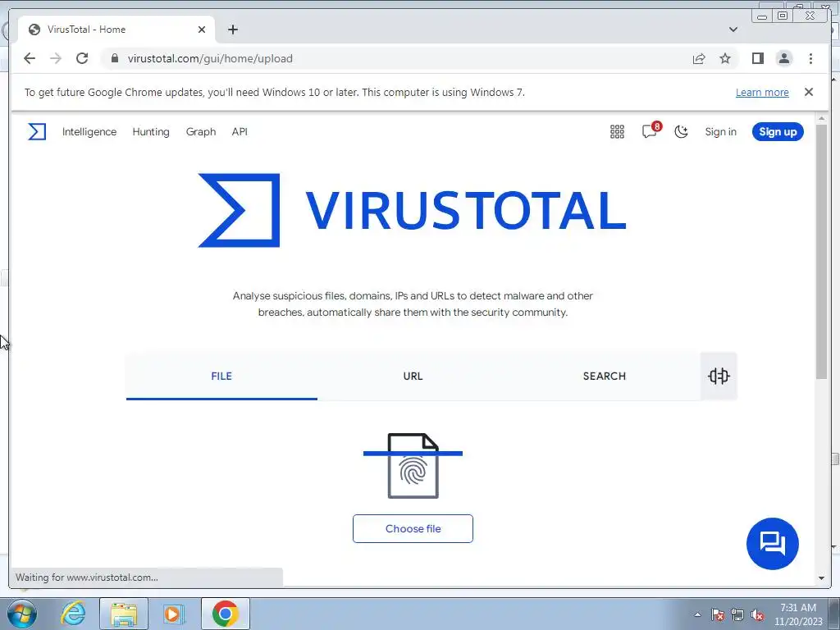
Task: Switch to the SEARCH tab
Action: (x=605, y=376)
